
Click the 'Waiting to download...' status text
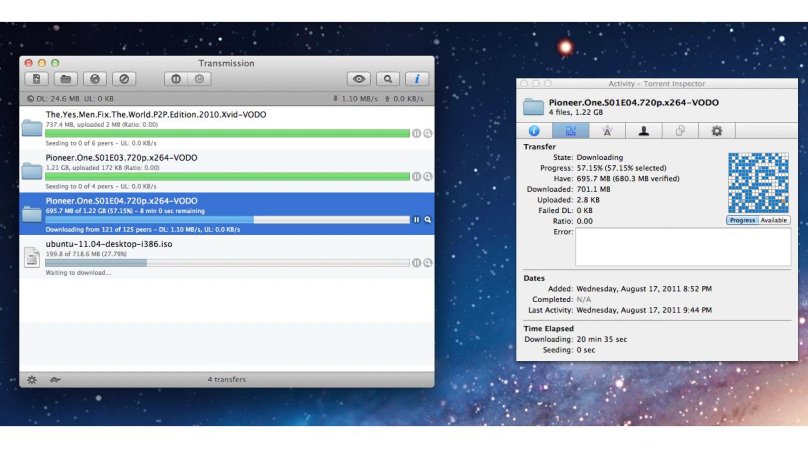(78, 273)
